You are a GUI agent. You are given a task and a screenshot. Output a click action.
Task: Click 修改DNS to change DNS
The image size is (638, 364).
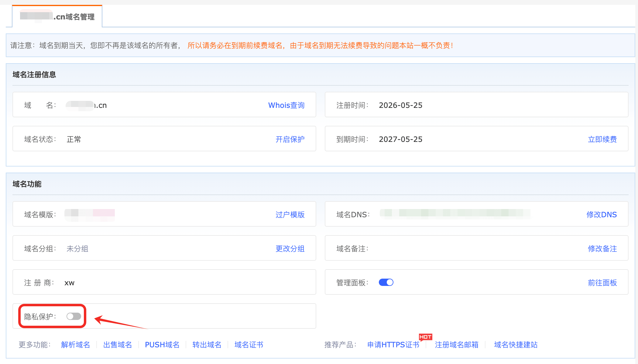tap(602, 215)
